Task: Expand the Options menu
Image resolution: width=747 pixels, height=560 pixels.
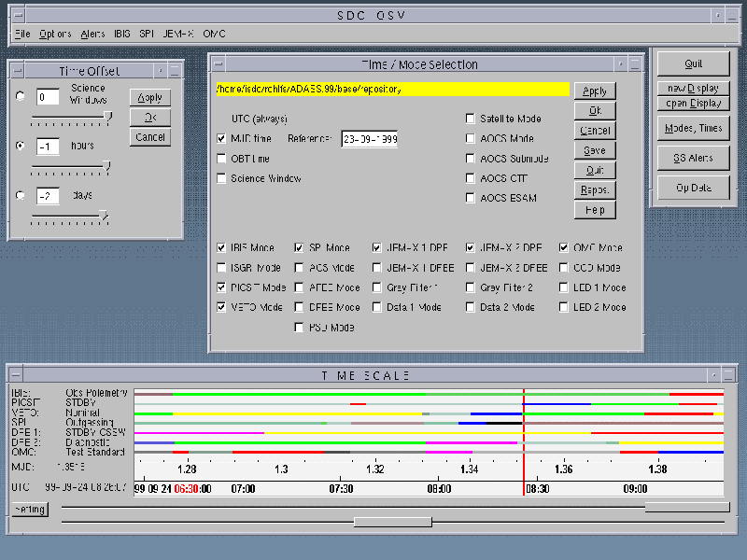Action: tap(55, 34)
